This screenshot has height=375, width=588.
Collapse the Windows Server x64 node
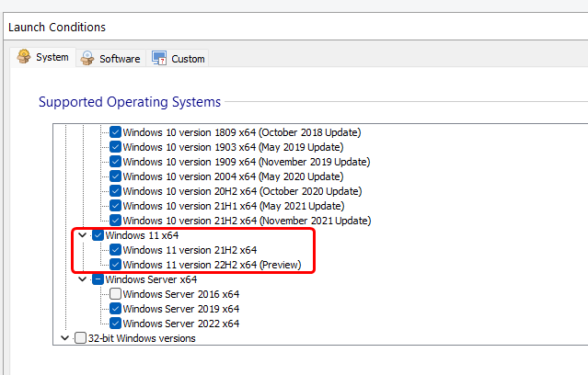[83, 279]
